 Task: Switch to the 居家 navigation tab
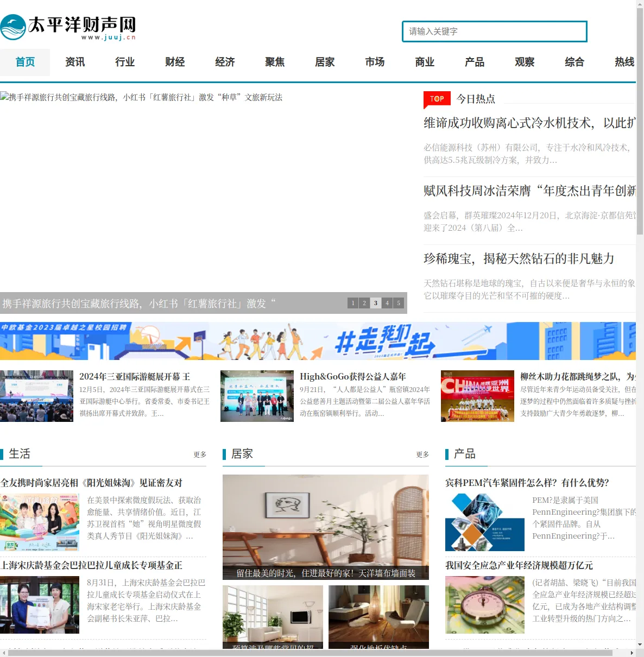coord(325,62)
